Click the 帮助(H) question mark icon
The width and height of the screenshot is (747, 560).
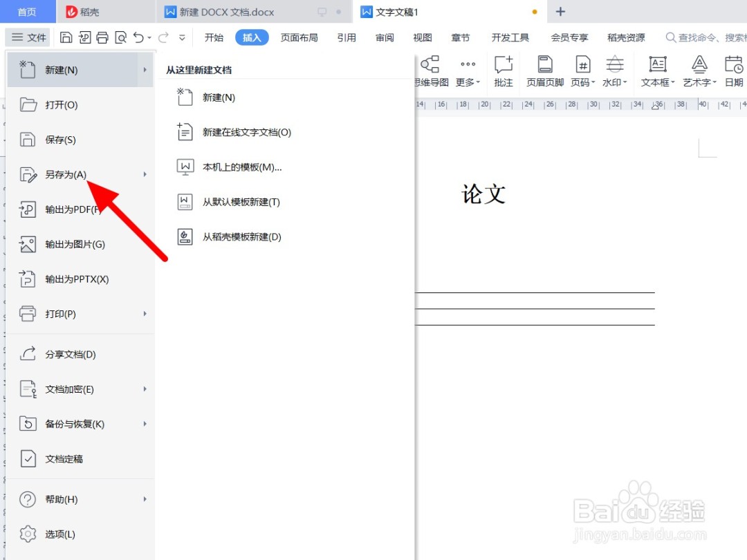click(28, 499)
